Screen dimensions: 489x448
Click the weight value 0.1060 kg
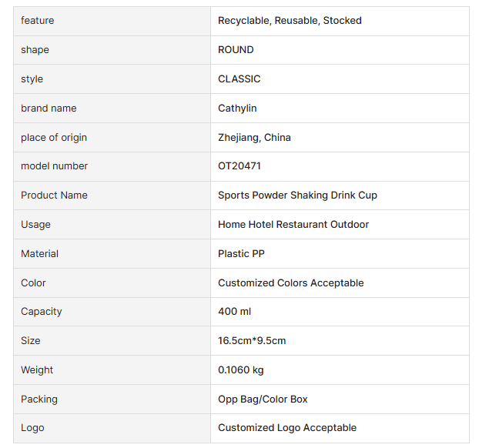point(240,370)
